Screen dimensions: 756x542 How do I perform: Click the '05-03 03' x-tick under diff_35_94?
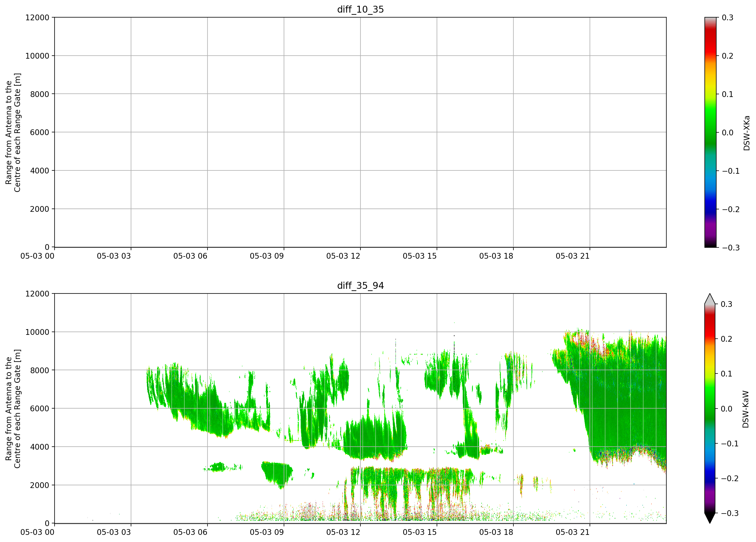(114, 532)
